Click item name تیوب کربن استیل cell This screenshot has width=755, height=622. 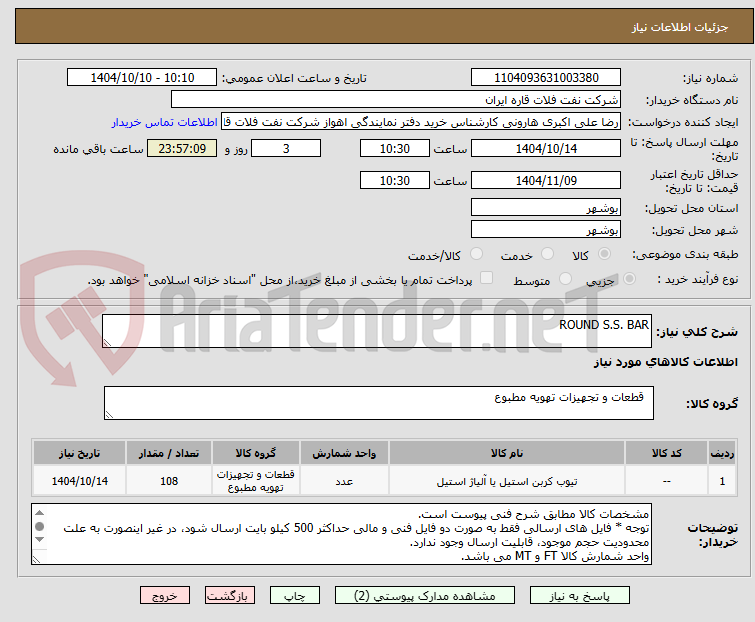[507, 481]
